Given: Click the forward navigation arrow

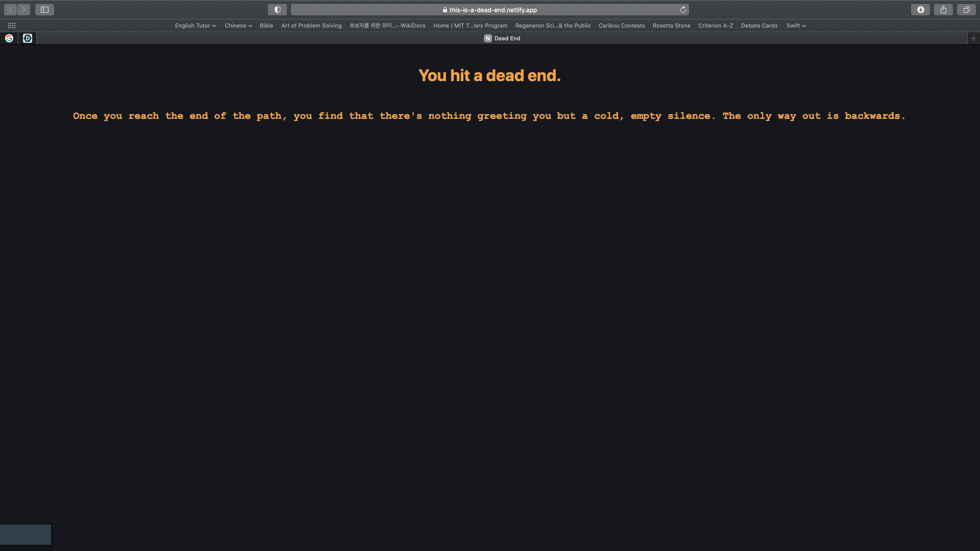Looking at the screenshot, I should point(23,10).
